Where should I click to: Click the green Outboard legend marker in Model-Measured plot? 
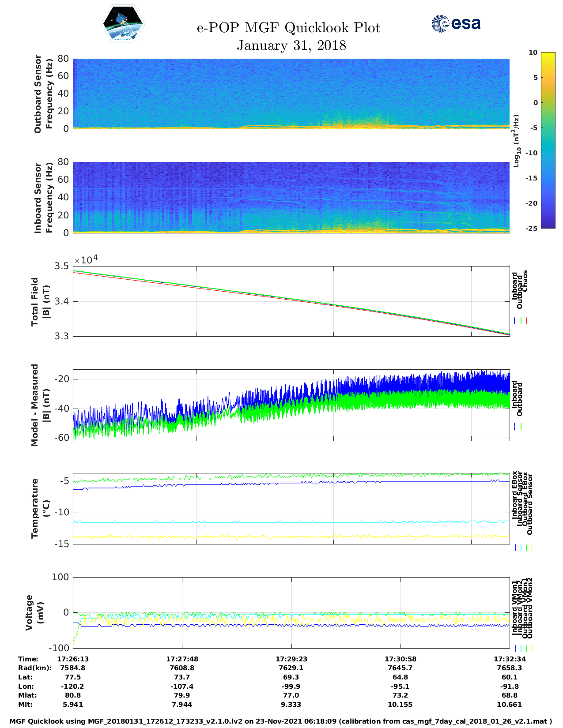click(521, 427)
